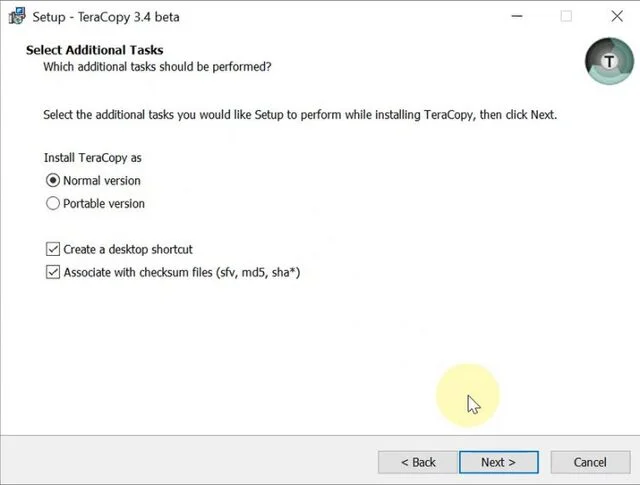Click 'Which additional tasks should be performed?' subtitle
The height and width of the screenshot is (485, 640).
pyautogui.click(x=157, y=67)
